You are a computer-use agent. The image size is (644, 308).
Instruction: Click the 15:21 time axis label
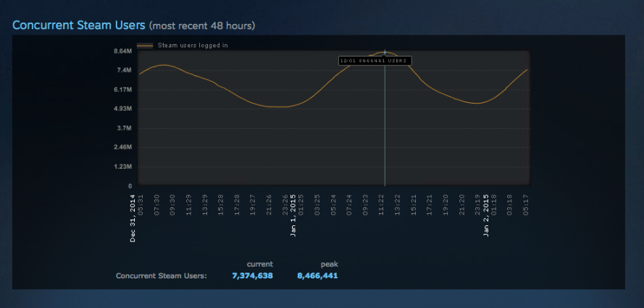414,204
